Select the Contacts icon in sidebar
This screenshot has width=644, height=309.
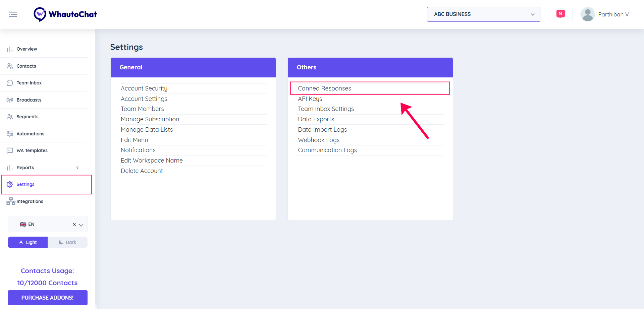pos(9,66)
